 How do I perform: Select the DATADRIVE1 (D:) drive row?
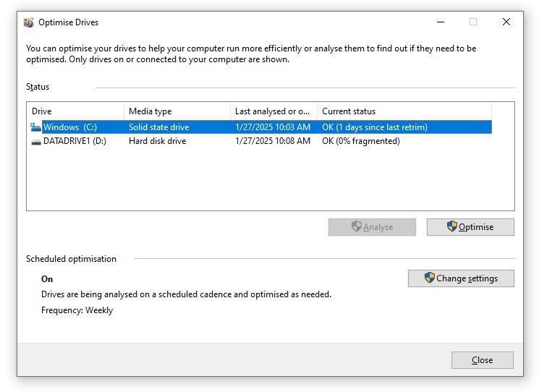pyautogui.click(x=261, y=141)
